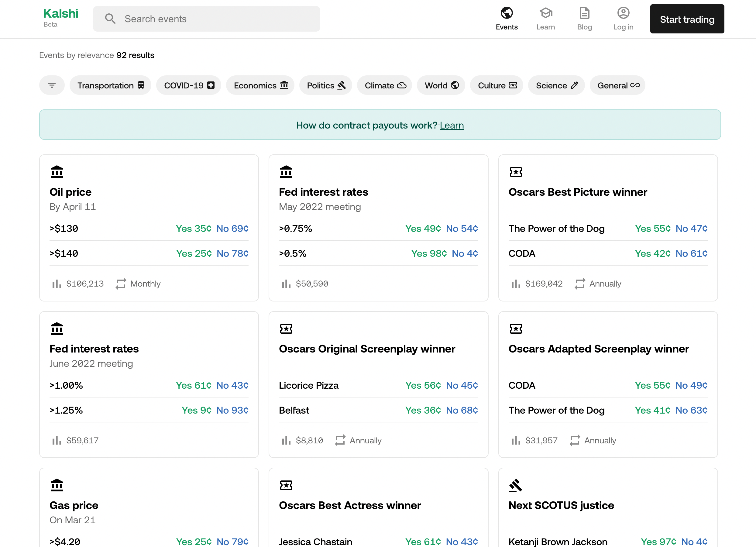
Task: Select the Climate filter chip
Action: pyautogui.click(x=385, y=85)
